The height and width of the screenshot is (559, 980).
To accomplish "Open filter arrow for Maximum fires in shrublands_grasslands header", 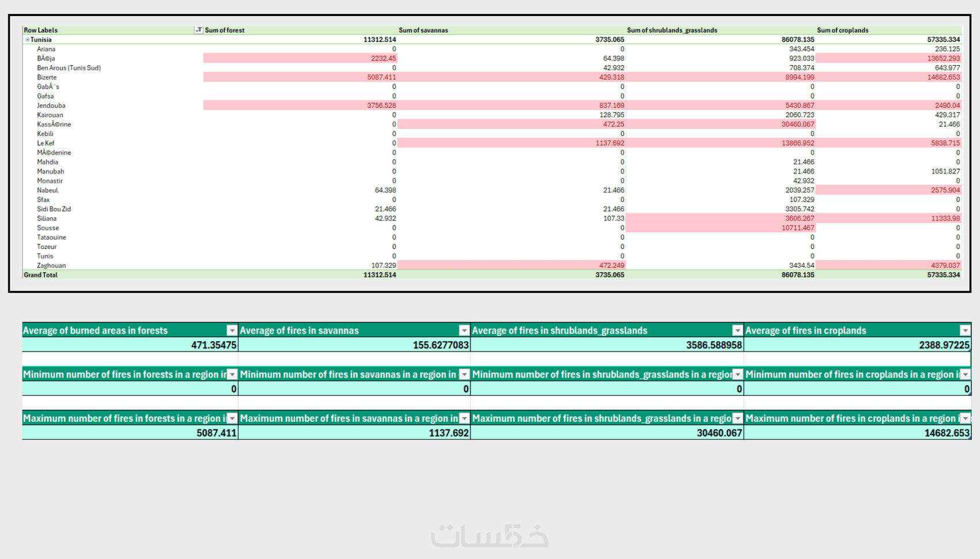I will click(x=737, y=418).
